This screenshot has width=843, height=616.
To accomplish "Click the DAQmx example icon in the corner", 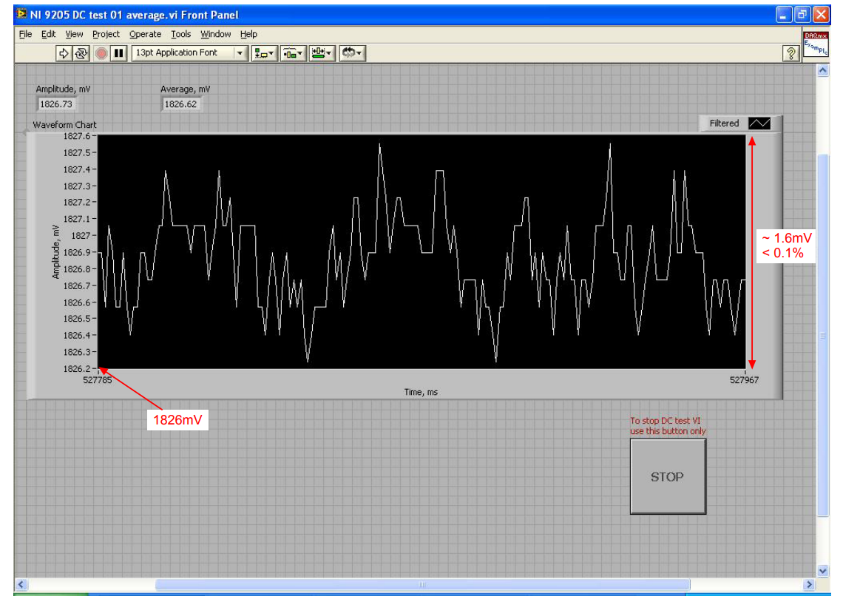I will (x=816, y=46).
